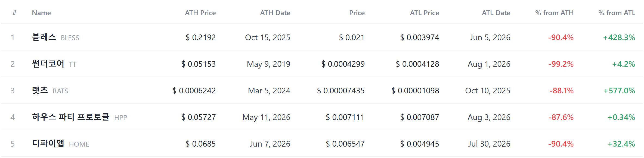Click the Name column header

coord(41,13)
